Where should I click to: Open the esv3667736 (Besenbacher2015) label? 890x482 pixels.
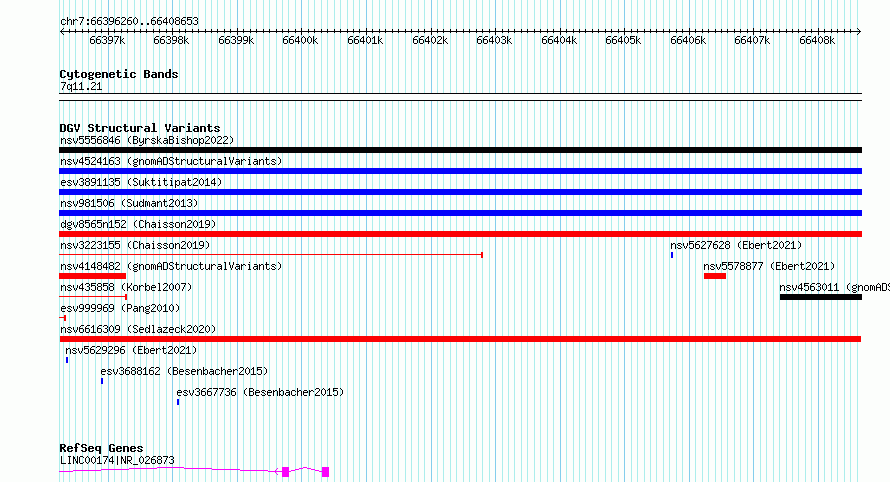click(x=261, y=392)
